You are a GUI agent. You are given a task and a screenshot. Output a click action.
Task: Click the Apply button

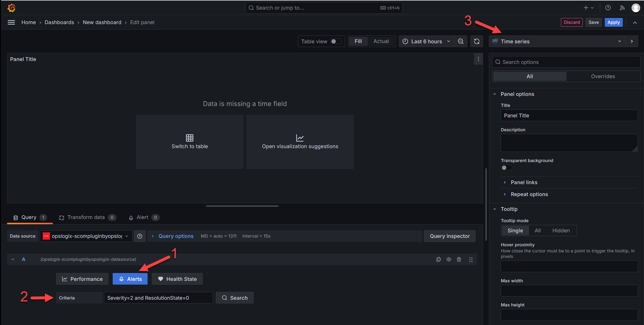pyautogui.click(x=613, y=22)
